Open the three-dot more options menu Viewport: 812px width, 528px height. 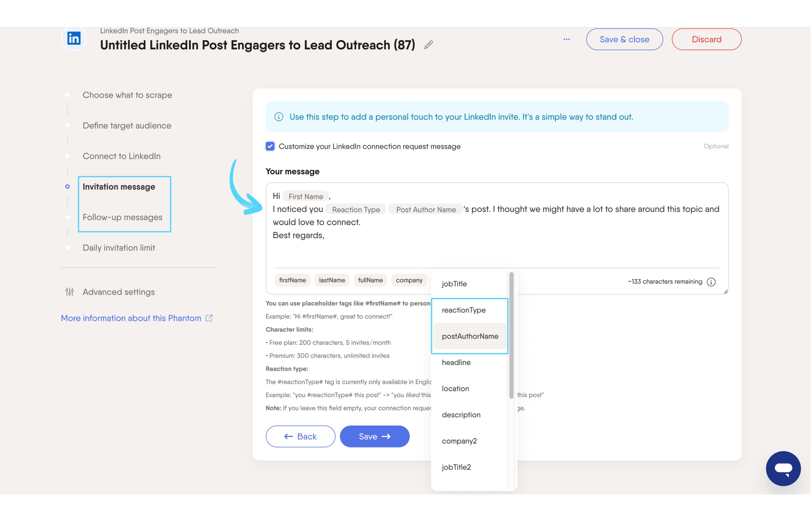tap(567, 39)
